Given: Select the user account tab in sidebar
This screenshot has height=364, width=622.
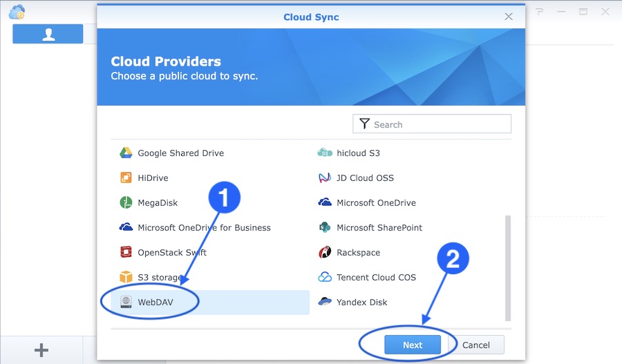Looking at the screenshot, I should (x=48, y=34).
